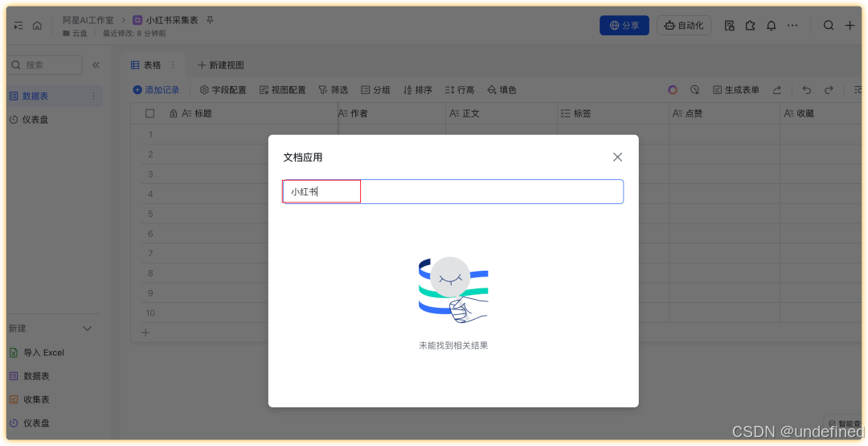Collapse the 新建 section chevron
This screenshot has width=868, height=446.
point(87,329)
